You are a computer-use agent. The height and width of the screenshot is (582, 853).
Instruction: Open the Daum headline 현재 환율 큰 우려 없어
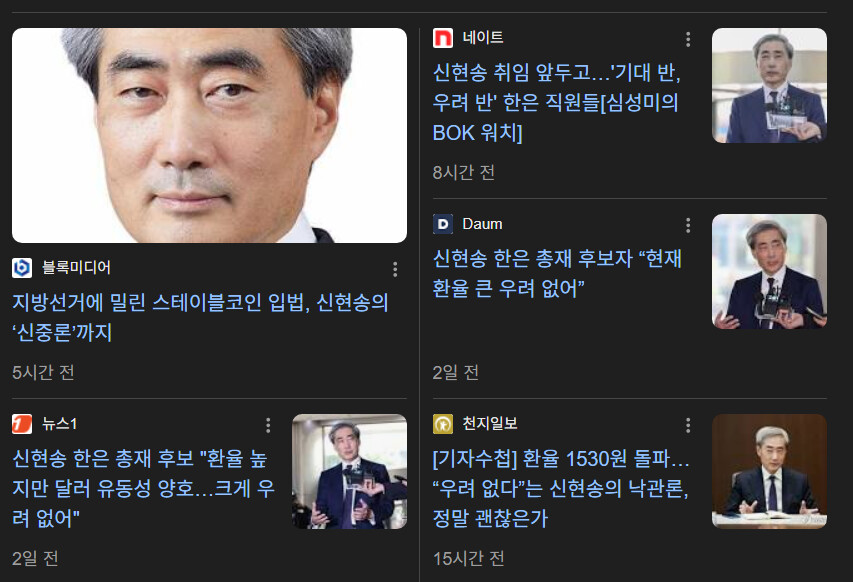pyautogui.click(x=557, y=273)
